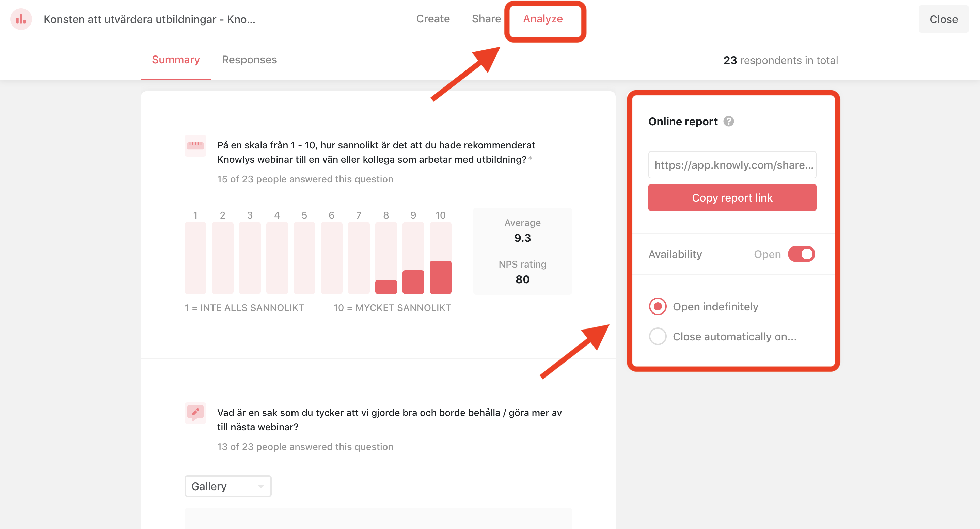The image size is (980, 529).
Task: Go to the Share step
Action: pyautogui.click(x=486, y=19)
